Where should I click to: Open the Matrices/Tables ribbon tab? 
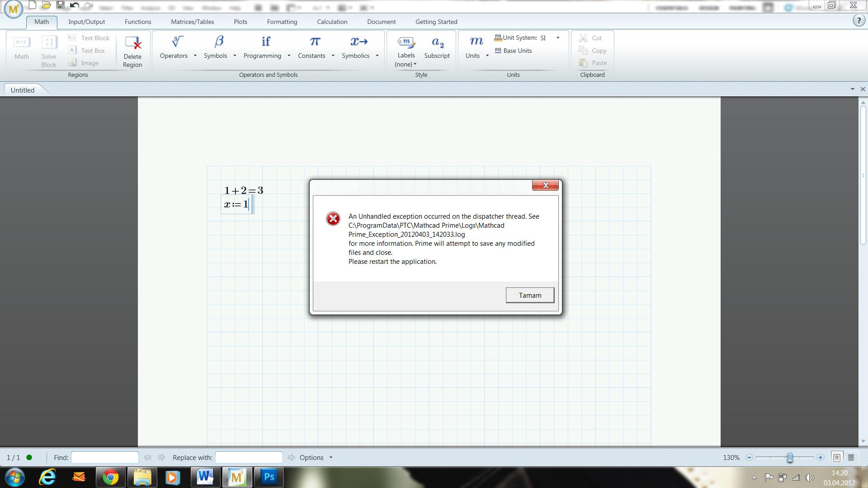193,22
